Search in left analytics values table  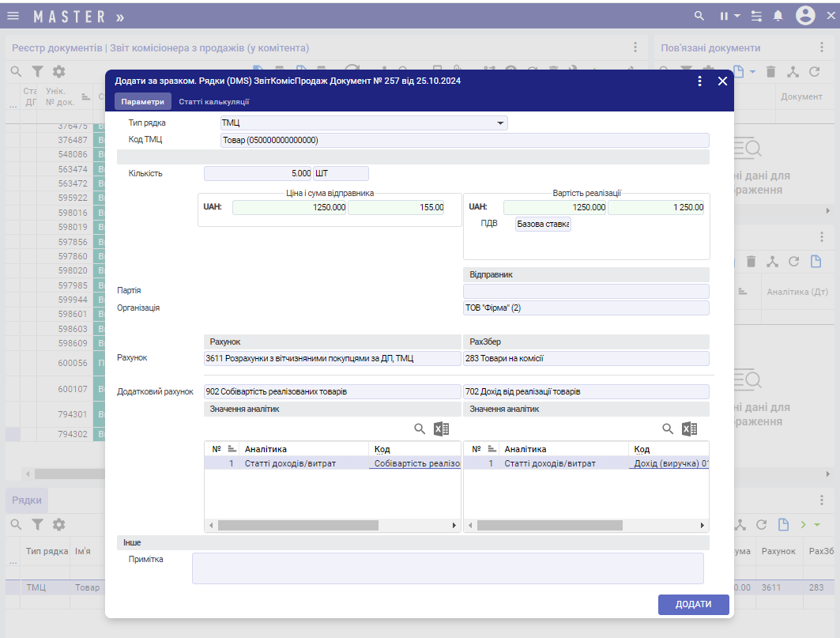[x=420, y=429]
